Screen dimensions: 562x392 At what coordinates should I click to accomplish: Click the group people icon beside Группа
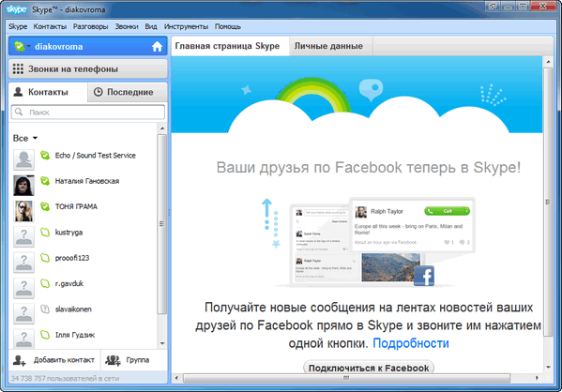pyautogui.click(x=113, y=360)
